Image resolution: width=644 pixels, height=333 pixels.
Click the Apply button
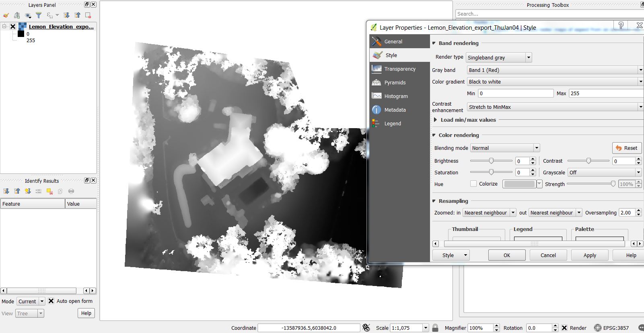(x=590, y=255)
